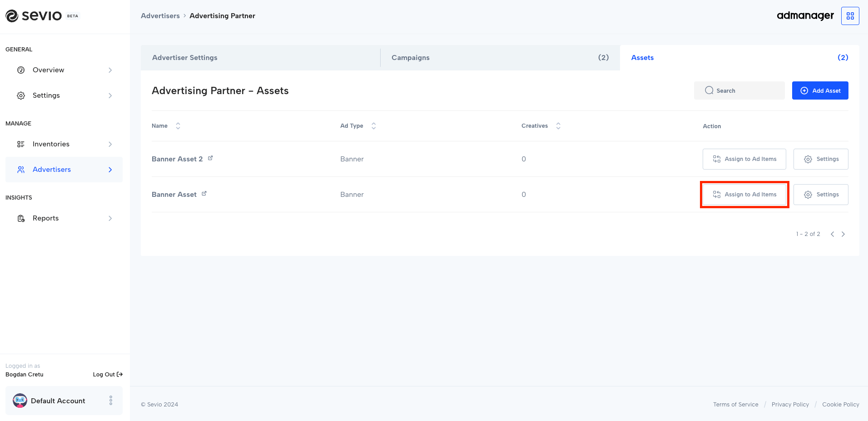Click the Log Out link
The height and width of the screenshot is (421, 868).
[x=108, y=375]
